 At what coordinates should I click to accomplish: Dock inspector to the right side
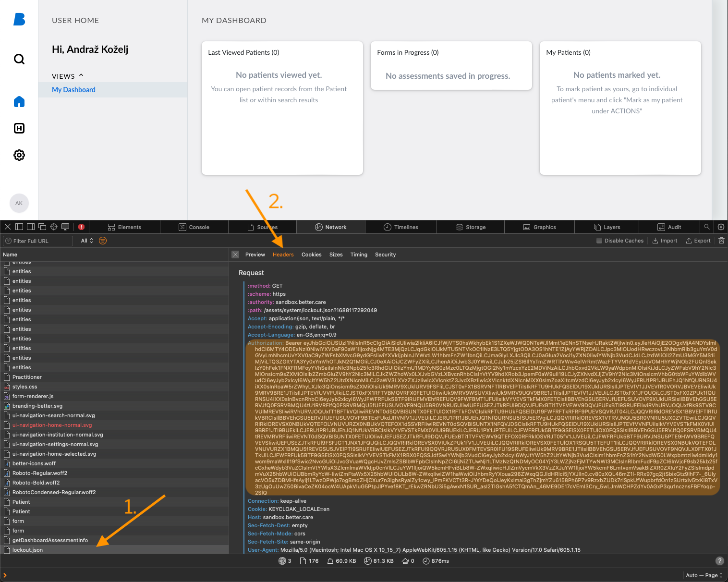[x=31, y=227]
